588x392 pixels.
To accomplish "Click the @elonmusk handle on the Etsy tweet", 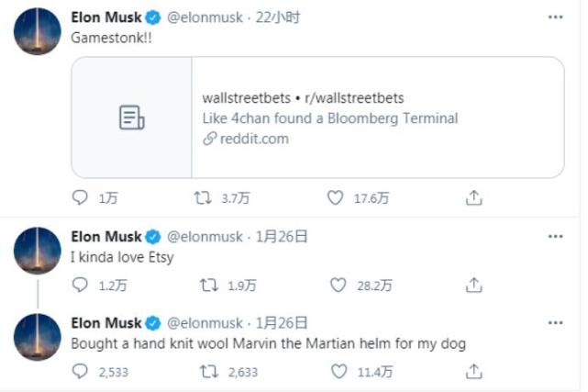I will [x=204, y=236].
